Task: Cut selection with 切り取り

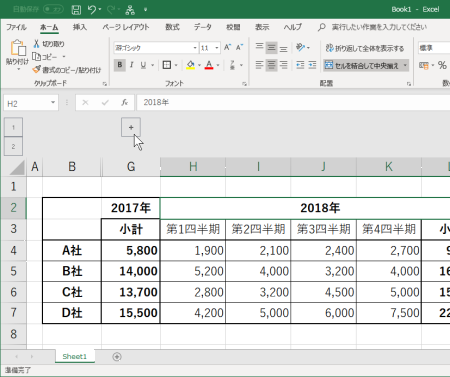Action: pos(49,44)
